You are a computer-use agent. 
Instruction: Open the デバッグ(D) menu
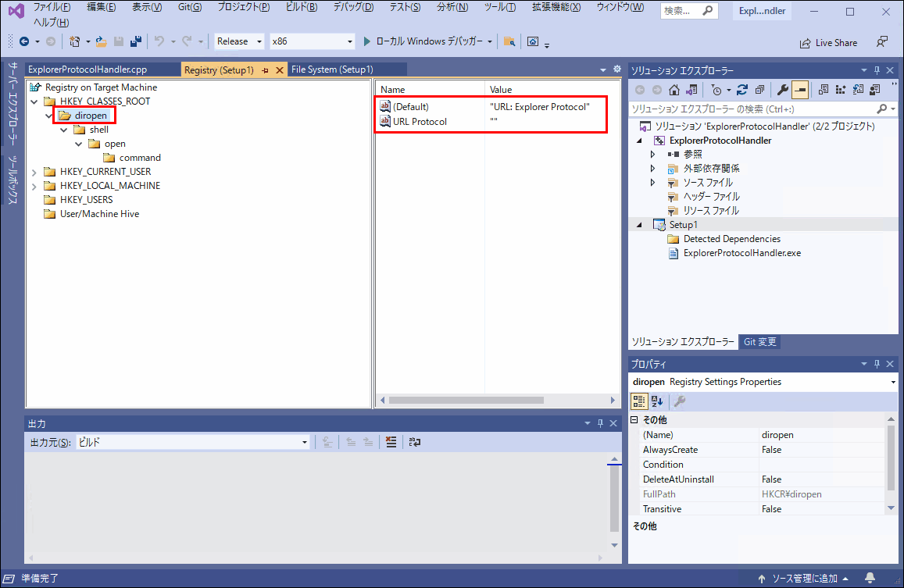coord(353,7)
